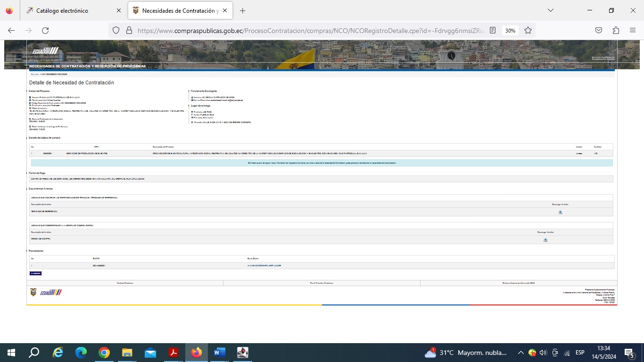Open a new browser tab

click(242, 10)
